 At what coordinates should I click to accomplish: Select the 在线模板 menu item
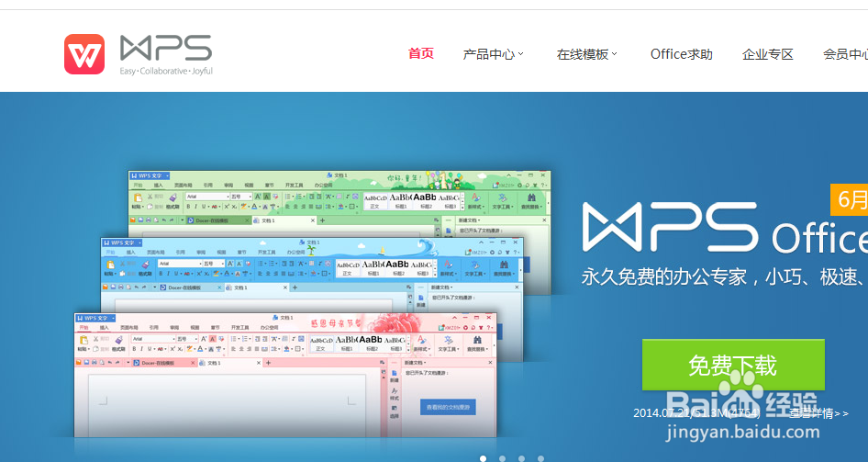[583, 54]
